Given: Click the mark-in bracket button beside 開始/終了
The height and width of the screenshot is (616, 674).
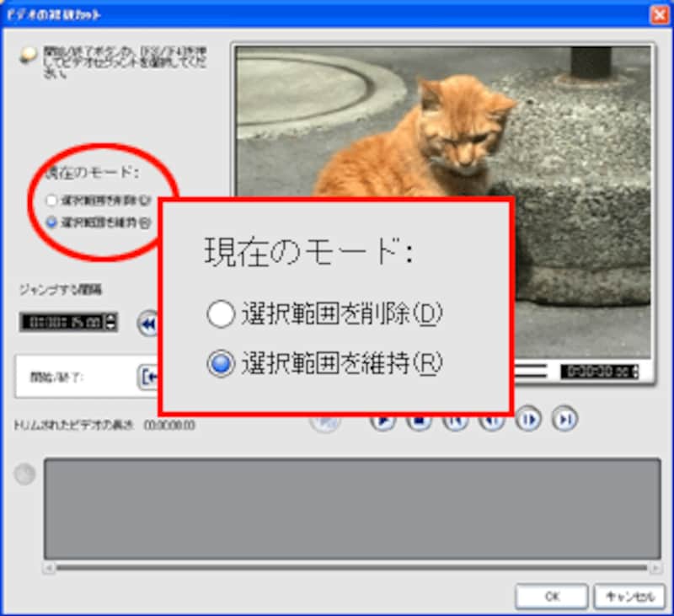Looking at the screenshot, I should [x=149, y=377].
